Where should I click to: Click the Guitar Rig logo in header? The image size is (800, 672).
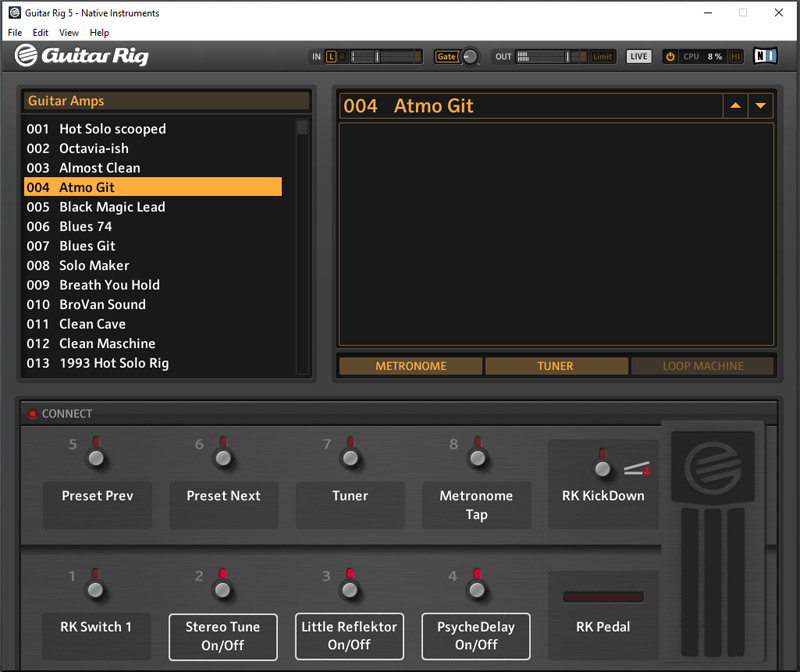(82, 56)
